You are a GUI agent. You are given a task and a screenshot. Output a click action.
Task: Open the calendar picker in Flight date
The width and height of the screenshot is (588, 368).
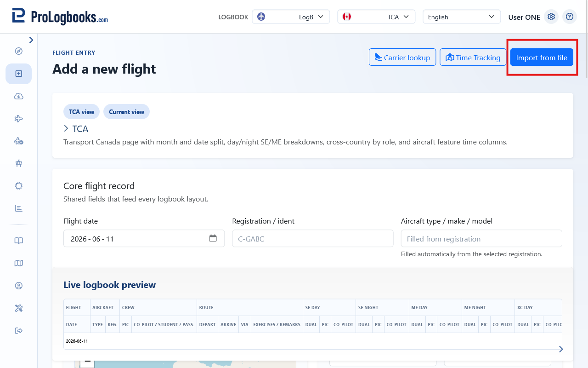coord(213,238)
